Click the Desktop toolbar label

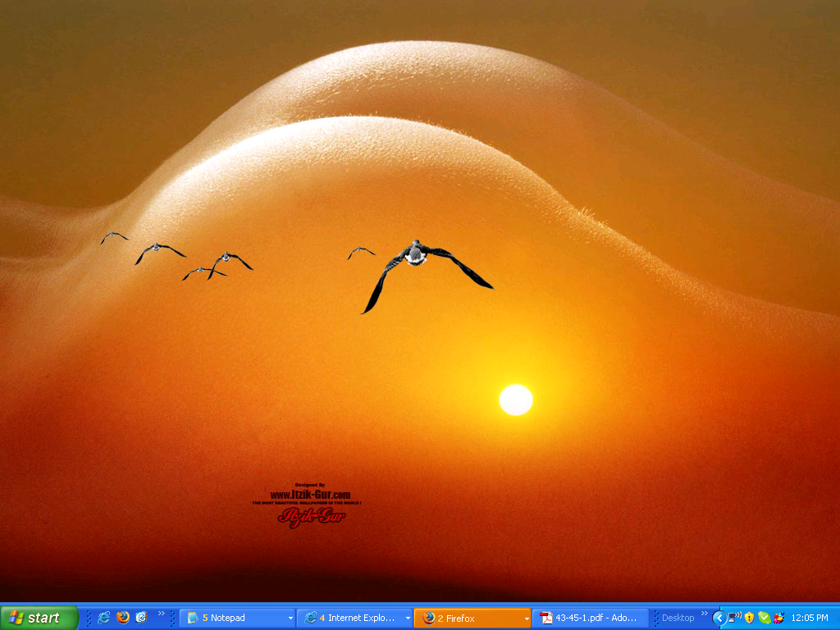click(678, 618)
